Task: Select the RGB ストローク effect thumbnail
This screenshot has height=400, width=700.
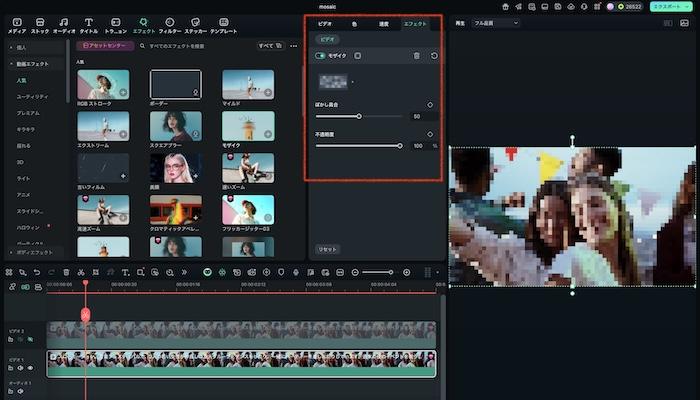Action: click(103, 84)
